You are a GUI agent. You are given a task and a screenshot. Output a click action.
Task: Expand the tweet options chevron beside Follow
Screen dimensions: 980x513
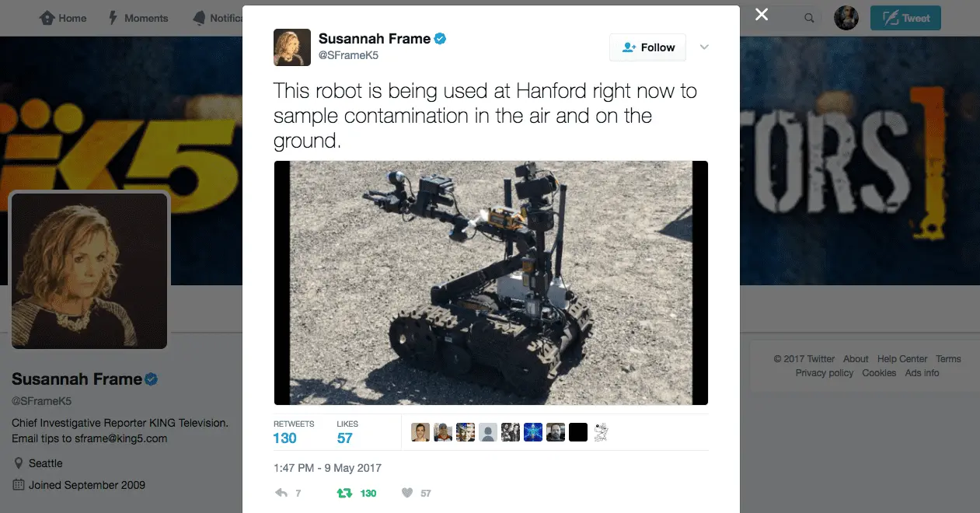[704, 47]
